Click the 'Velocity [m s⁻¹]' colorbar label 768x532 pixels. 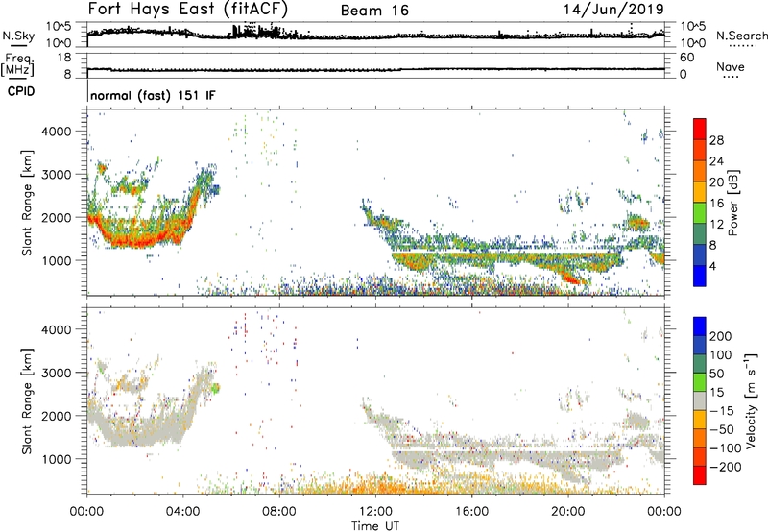click(x=750, y=400)
